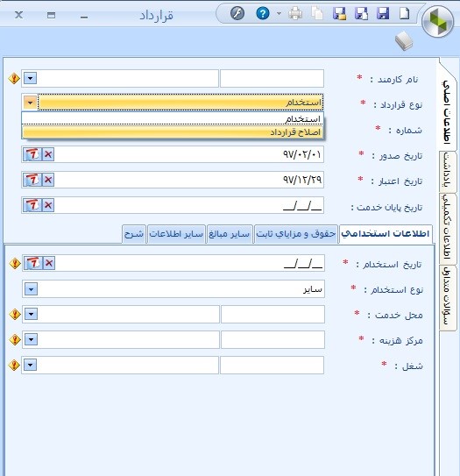Image resolution: width=460 pixels, height=476 pixels.
Task: Expand the محل خدمت dropdown arrow
Action: 31,314
